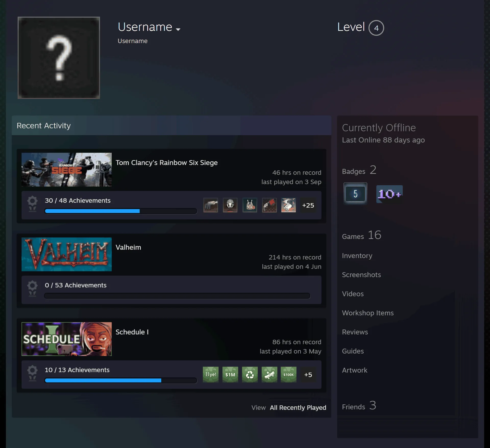Image resolution: width=490 pixels, height=448 pixels.
Task: Open the Inventory link
Action: pyautogui.click(x=357, y=255)
